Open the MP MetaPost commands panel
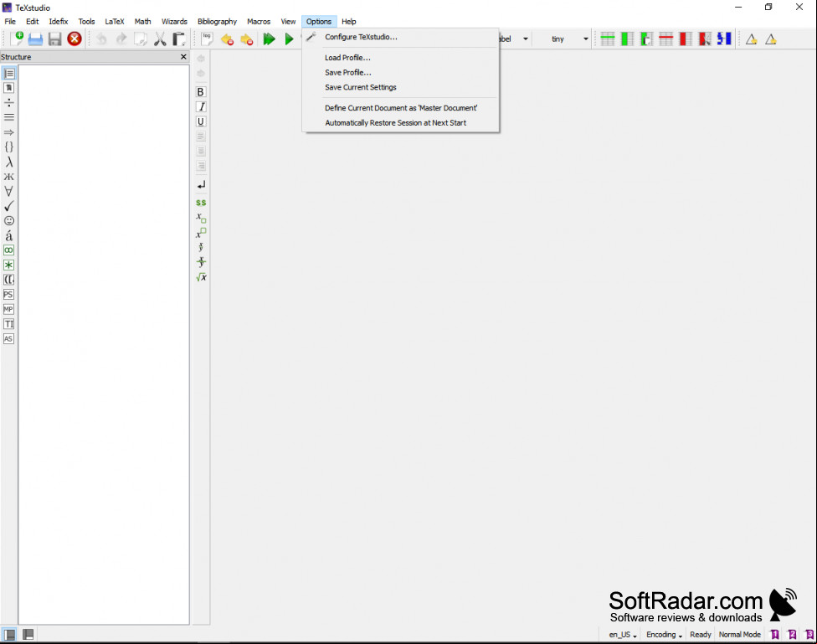 coord(8,309)
